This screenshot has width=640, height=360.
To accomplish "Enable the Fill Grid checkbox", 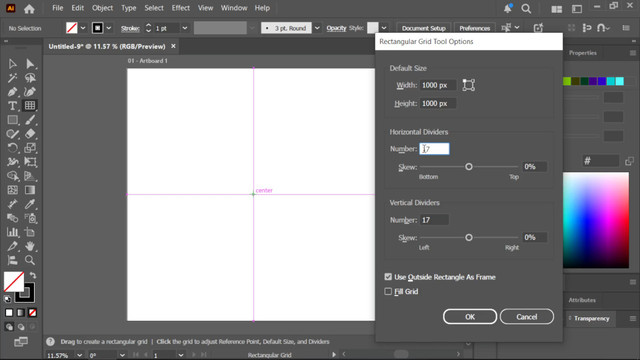I will pyautogui.click(x=388, y=291).
